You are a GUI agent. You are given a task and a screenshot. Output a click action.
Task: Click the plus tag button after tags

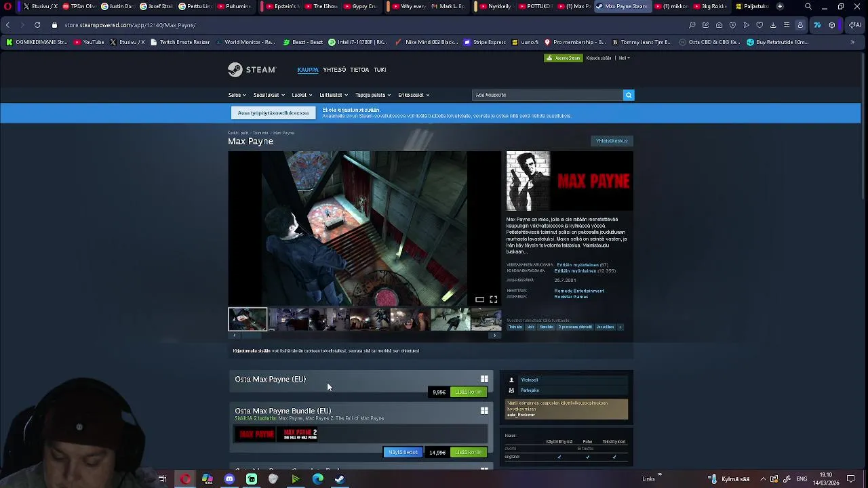(x=620, y=327)
